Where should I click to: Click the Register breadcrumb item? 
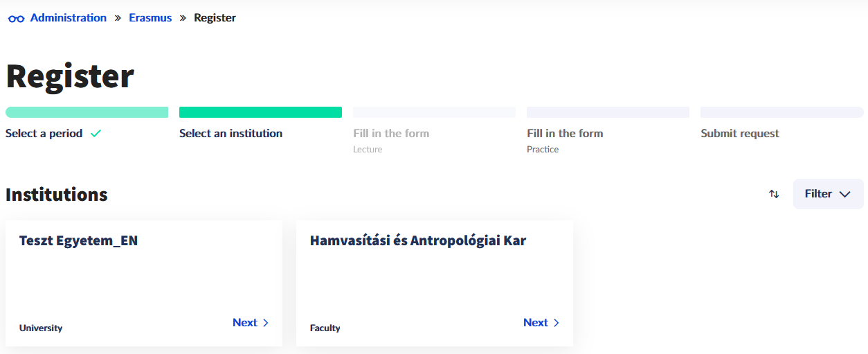[215, 18]
